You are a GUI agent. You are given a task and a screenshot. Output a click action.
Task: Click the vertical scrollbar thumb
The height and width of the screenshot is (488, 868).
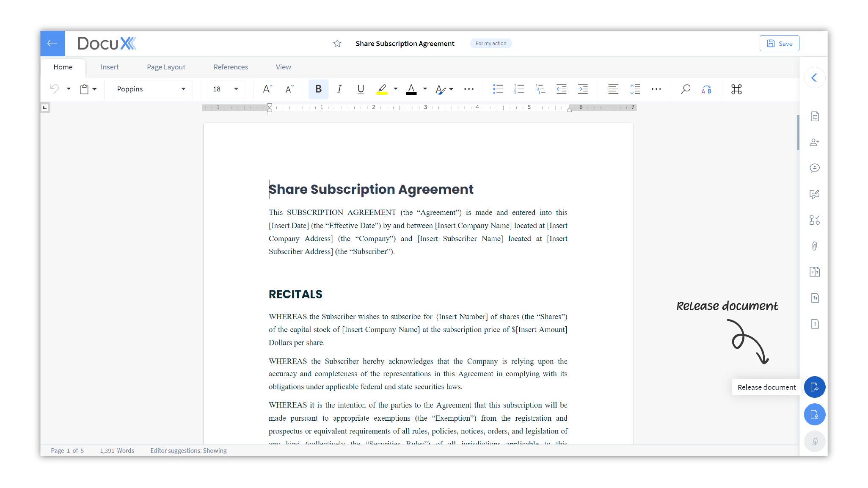(x=798, y=132)
